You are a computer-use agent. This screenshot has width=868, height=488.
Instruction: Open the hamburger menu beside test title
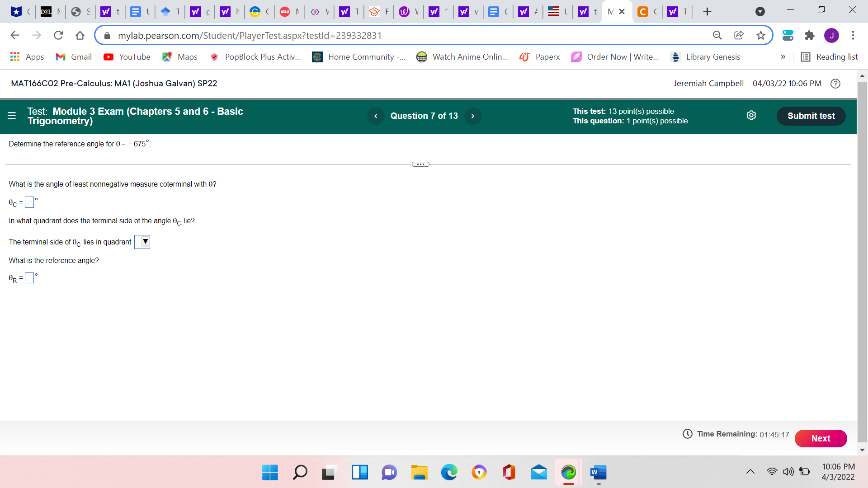coord(12,116)
